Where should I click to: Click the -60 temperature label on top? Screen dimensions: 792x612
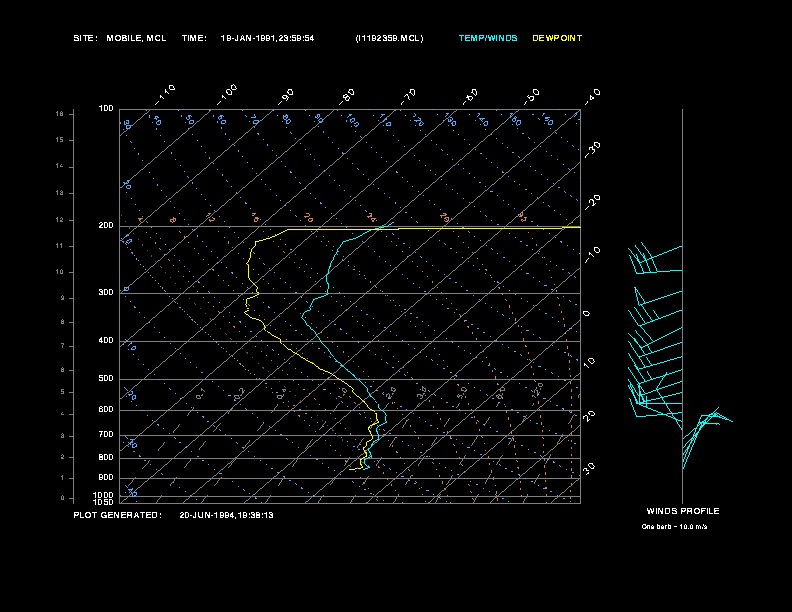point(470,96)
